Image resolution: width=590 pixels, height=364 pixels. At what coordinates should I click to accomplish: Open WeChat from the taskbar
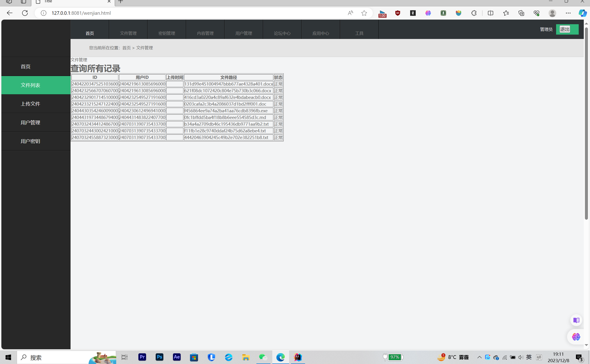click(263, 357)
